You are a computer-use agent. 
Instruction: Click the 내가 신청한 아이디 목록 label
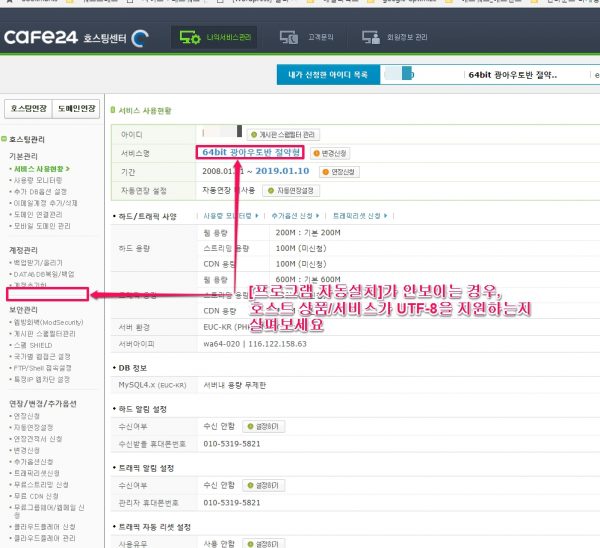(x=328, y=75)
